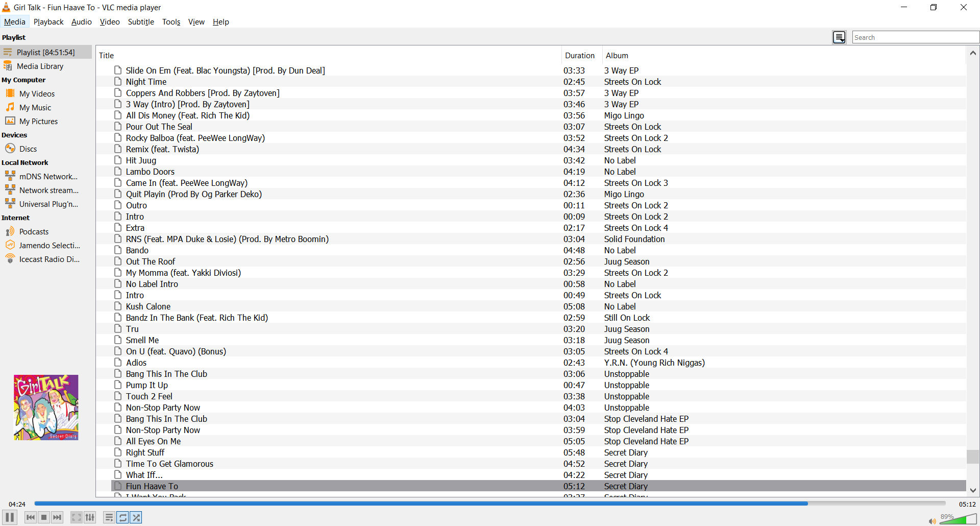Open Media Library in sidebar
The image size is (980, 526).
46,66
